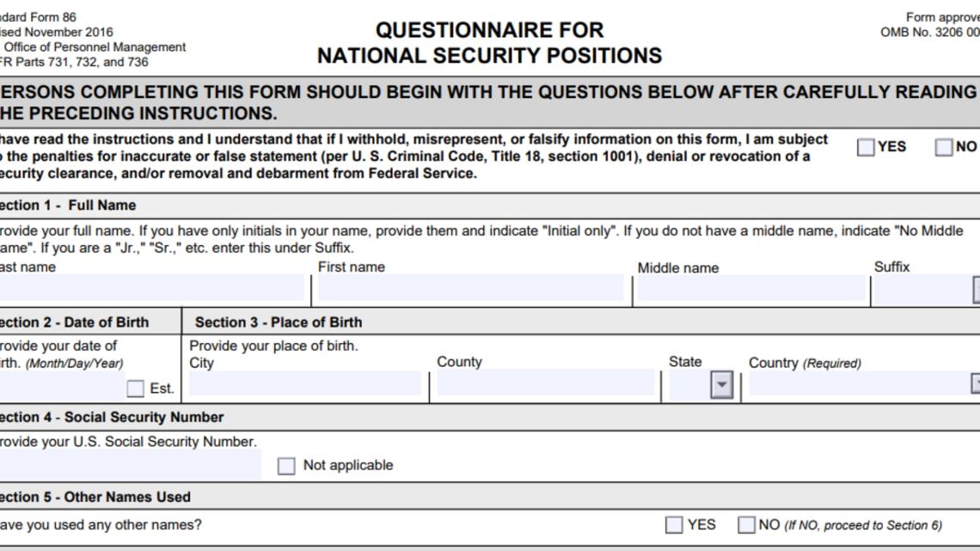Click the Section 1 - Full Name heading

pos(69,205)
